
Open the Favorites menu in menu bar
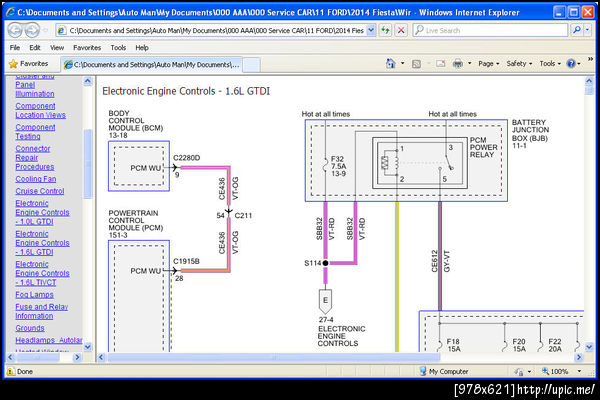tap(87, 48)
